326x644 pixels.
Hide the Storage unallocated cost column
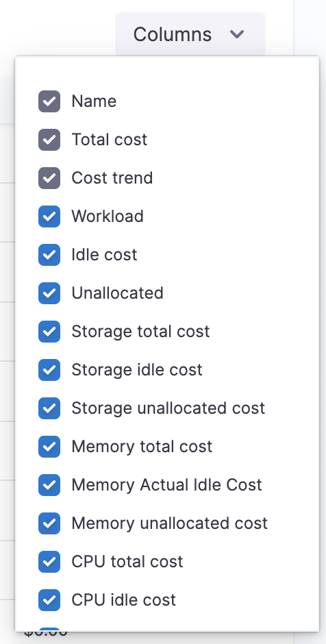[49, 408]
